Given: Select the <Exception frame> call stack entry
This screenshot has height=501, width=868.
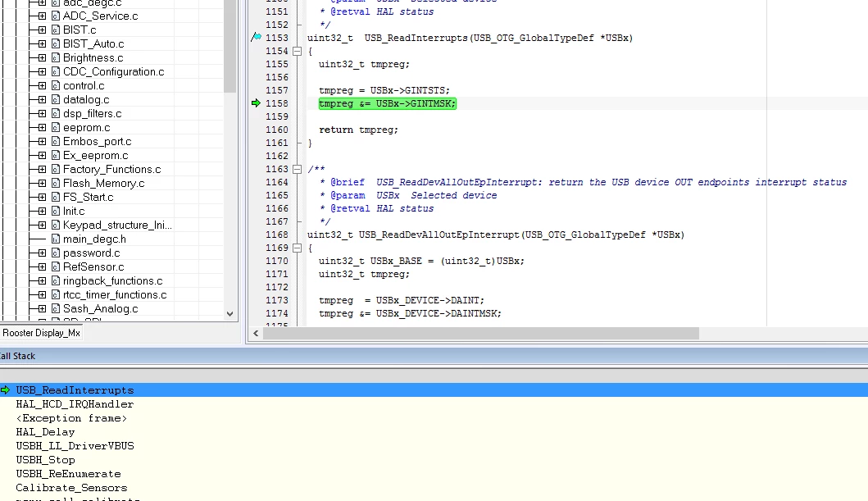Looking at the screenshot, I should (71, 418).
